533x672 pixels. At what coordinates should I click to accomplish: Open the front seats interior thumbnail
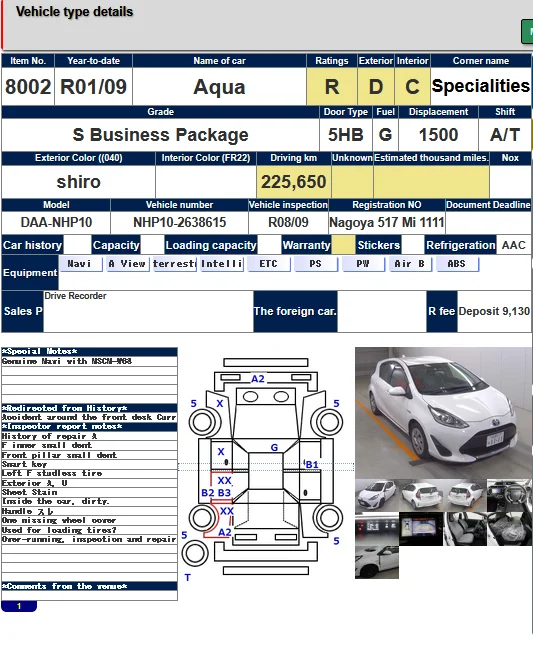(465, 529)
